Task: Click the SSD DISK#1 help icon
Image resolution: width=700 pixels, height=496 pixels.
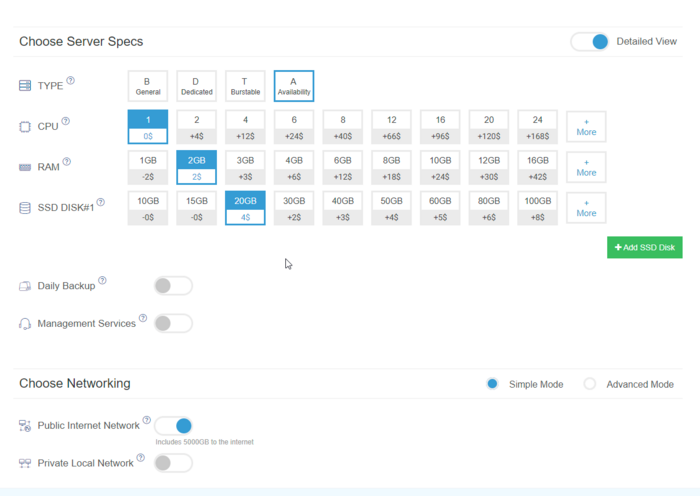Action: 101,202
